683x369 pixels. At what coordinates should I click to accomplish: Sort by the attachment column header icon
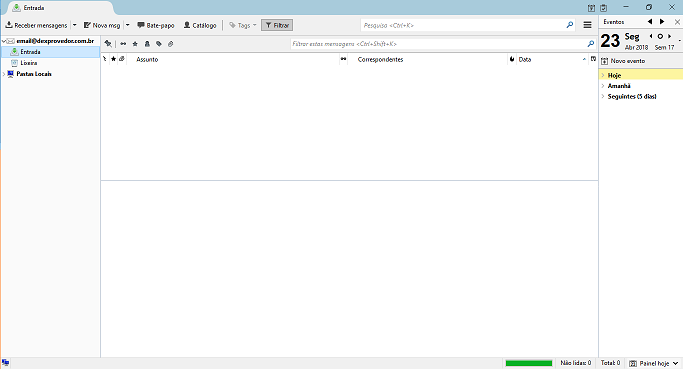122,59
